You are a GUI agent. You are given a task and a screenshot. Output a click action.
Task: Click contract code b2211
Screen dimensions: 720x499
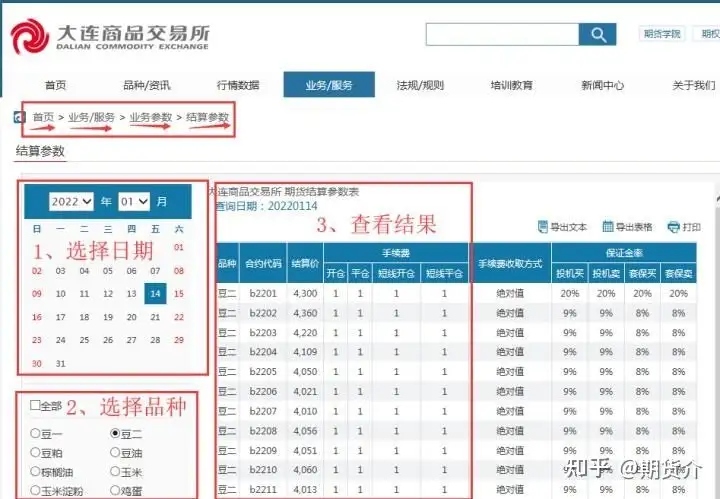pyautogui.click(x=263, y=490)
